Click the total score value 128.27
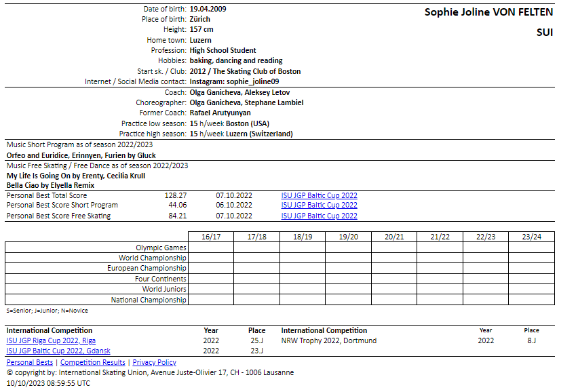This screenshot has width=578, height=392. (176, 195)
